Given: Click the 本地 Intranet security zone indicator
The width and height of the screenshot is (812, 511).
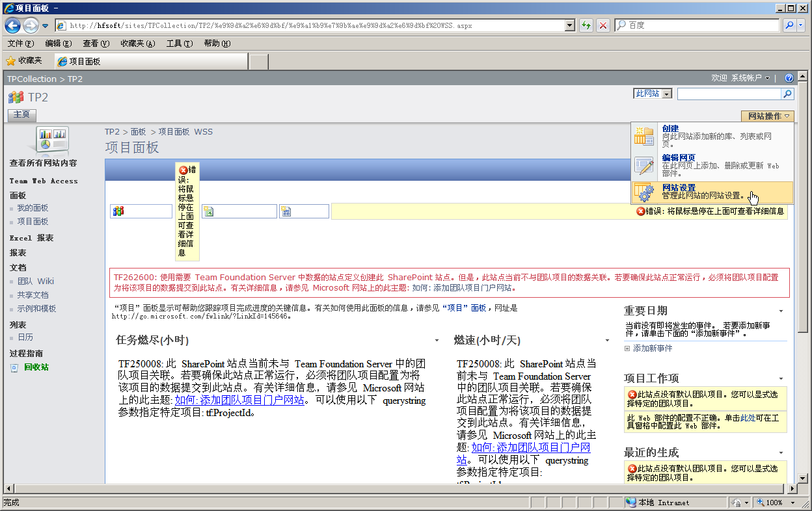Looking at the screenshot, I should 658,503.
